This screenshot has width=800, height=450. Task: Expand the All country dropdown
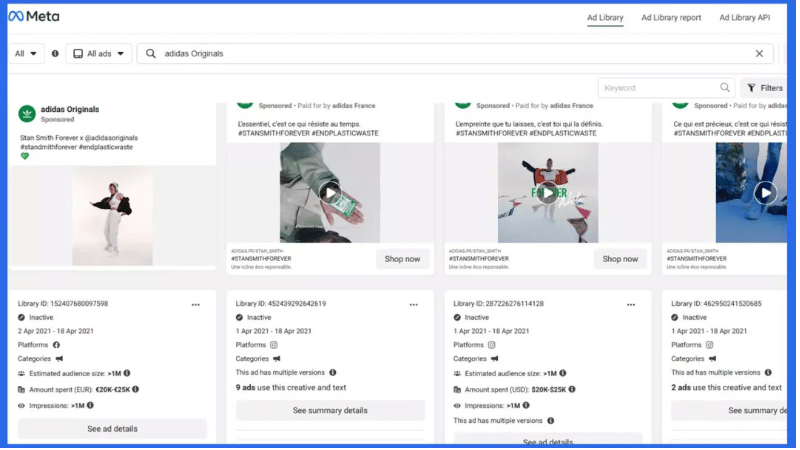26,54
